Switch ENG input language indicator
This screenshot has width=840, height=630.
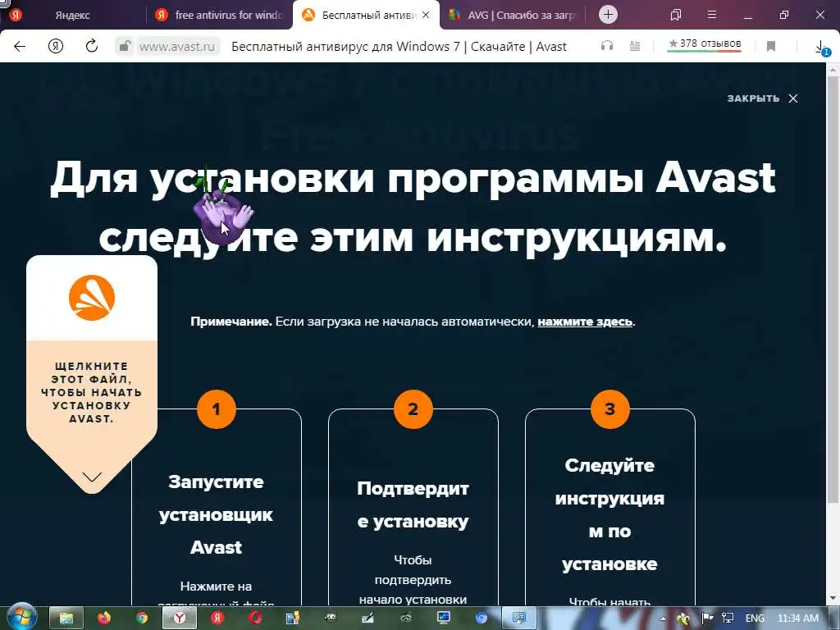click(x=755, y=619)
